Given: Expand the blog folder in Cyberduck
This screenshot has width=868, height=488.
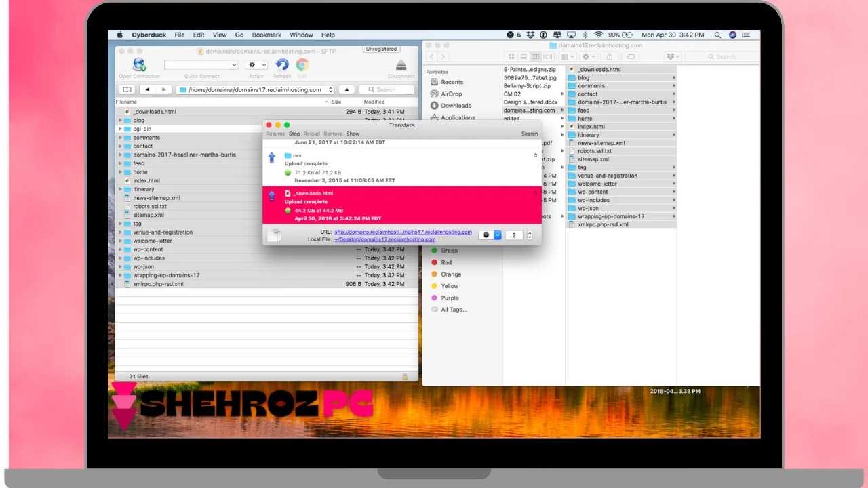Looking at the screenshot, I should [x=120, y=121].
